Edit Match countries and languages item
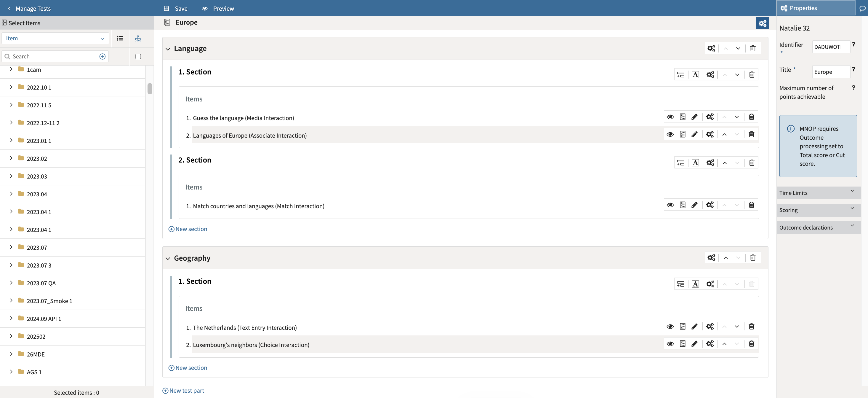 pos(694,205)
